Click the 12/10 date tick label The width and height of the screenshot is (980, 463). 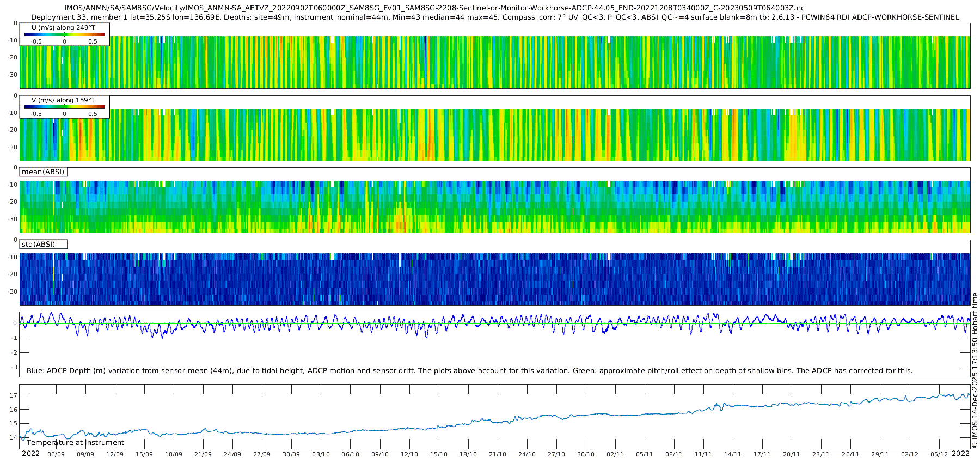pyautogui.click(x=409, y=454)
